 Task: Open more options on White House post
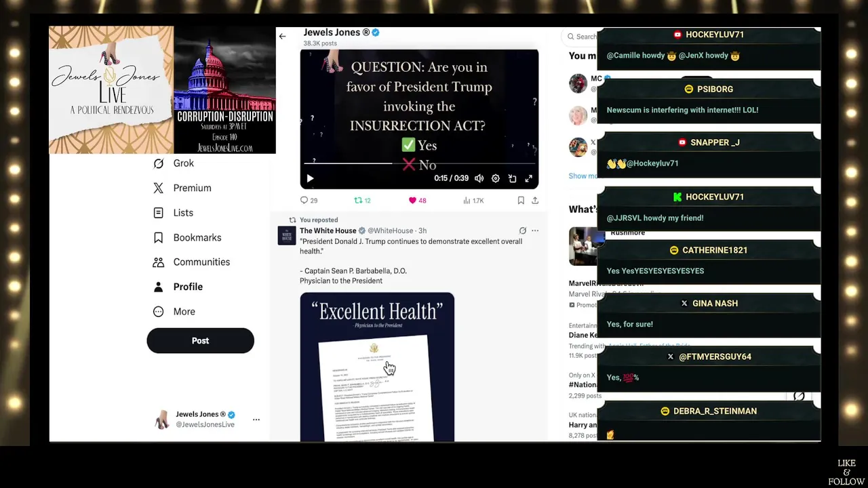535,231
